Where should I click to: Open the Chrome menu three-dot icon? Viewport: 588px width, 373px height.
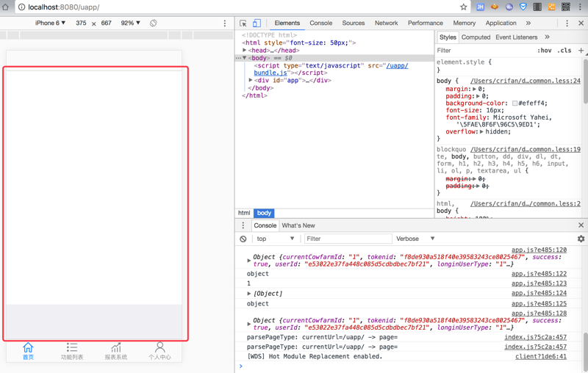580,7
